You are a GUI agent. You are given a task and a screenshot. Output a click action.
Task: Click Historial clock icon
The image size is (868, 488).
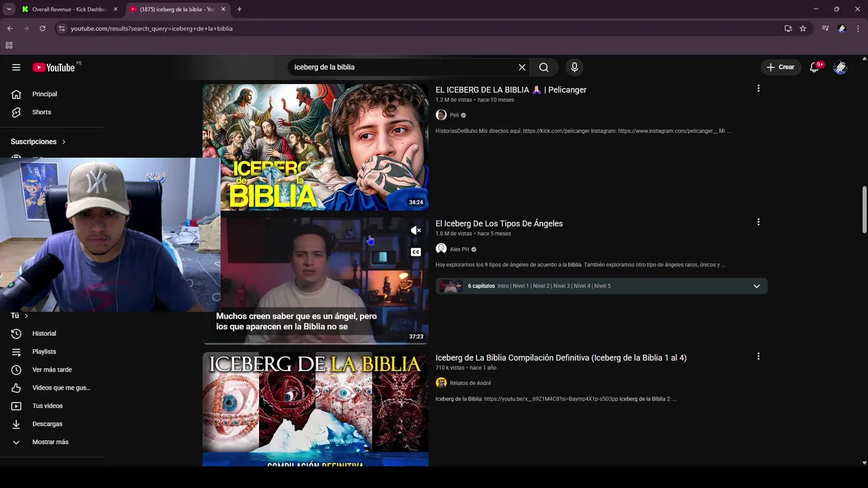[16, 333]
